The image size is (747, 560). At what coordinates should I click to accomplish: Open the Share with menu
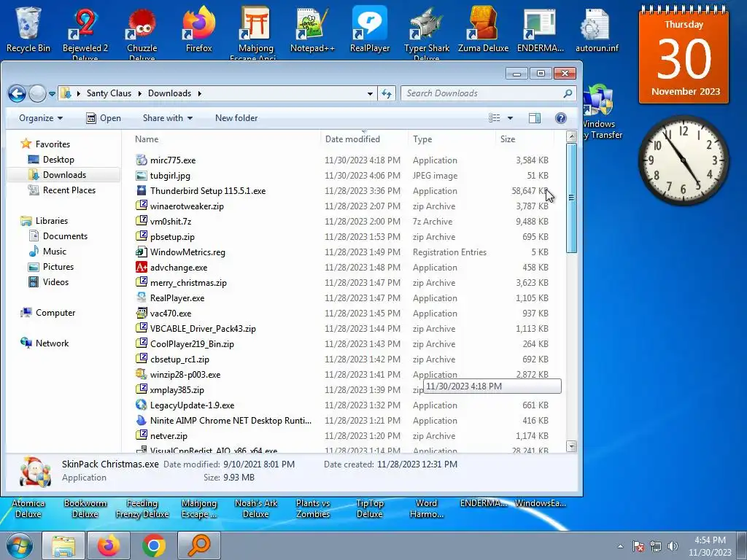point(167,118)
